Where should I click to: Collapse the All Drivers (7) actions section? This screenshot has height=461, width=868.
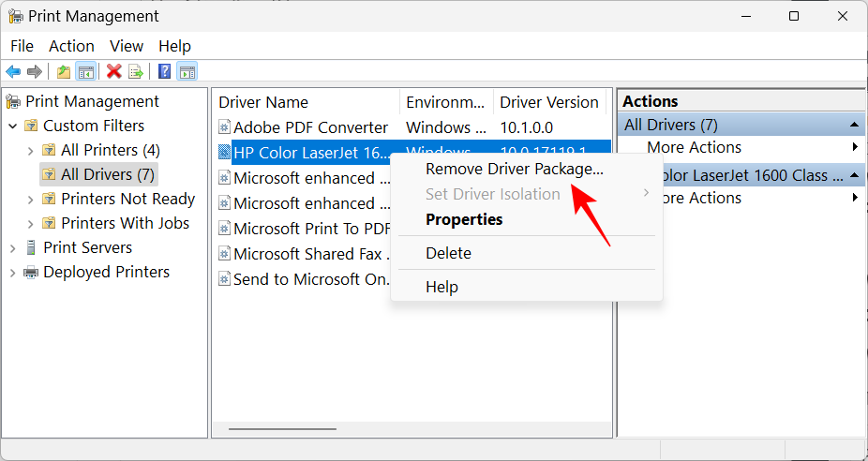tap(855, 125)
